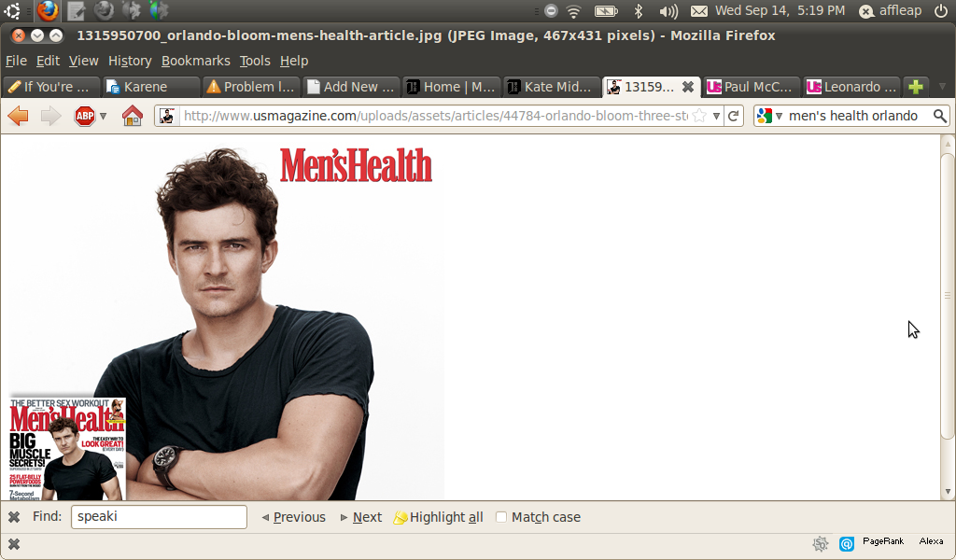Open the affleap user status menu

coord(890,10)
